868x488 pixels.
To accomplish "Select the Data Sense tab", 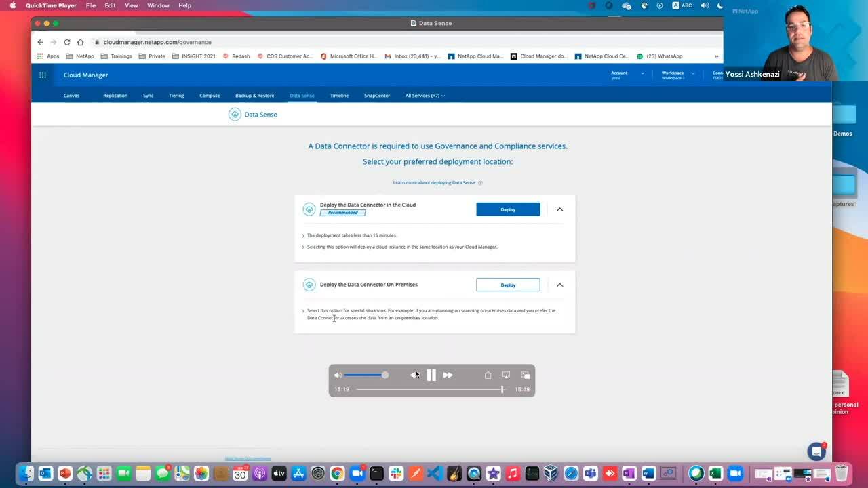I will [302, 96].
